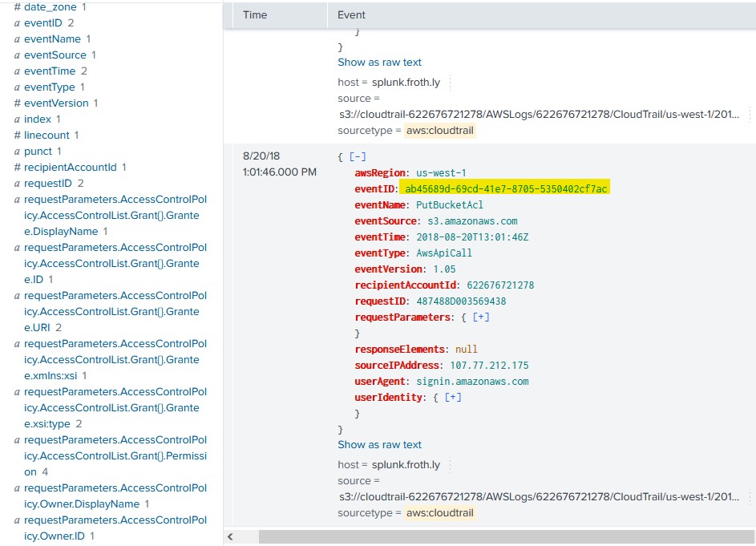Screen dimensions: 756x546
Task: Show raw text for the PutBucketAcl event
Action: click(379, 445)
